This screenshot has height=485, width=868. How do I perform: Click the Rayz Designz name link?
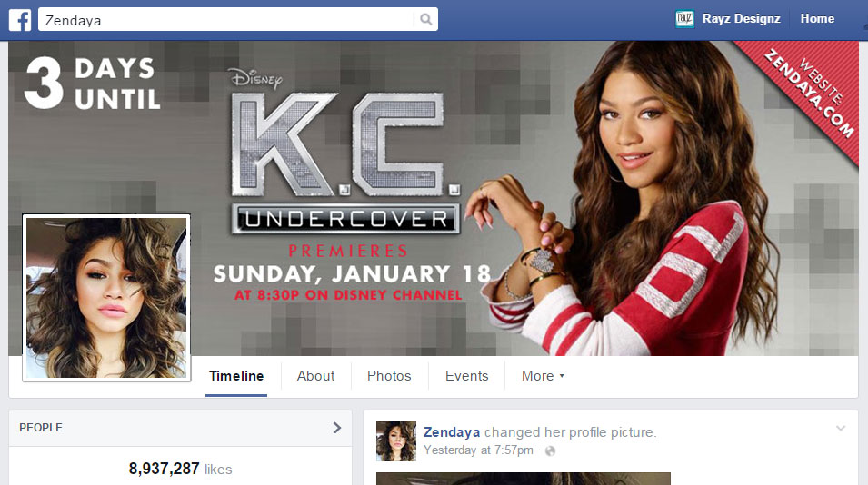[742, 19]
